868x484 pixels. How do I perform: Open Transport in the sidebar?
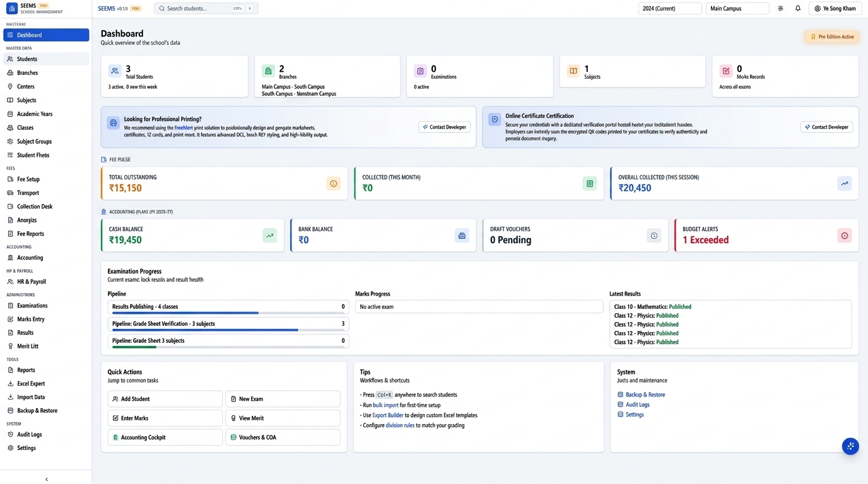(46, 193)
